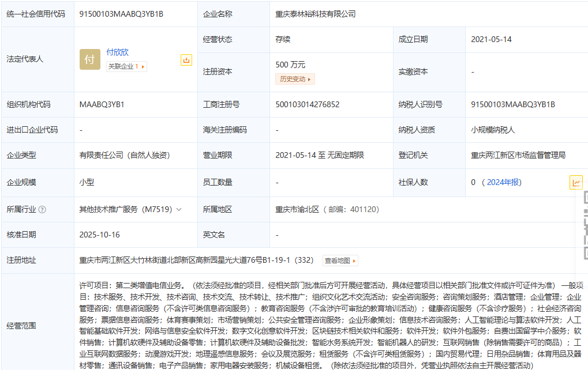Click the help icon next to 所属行业
Image resolution: width=588 pixels, height=370 pixels.
(42, 210)
